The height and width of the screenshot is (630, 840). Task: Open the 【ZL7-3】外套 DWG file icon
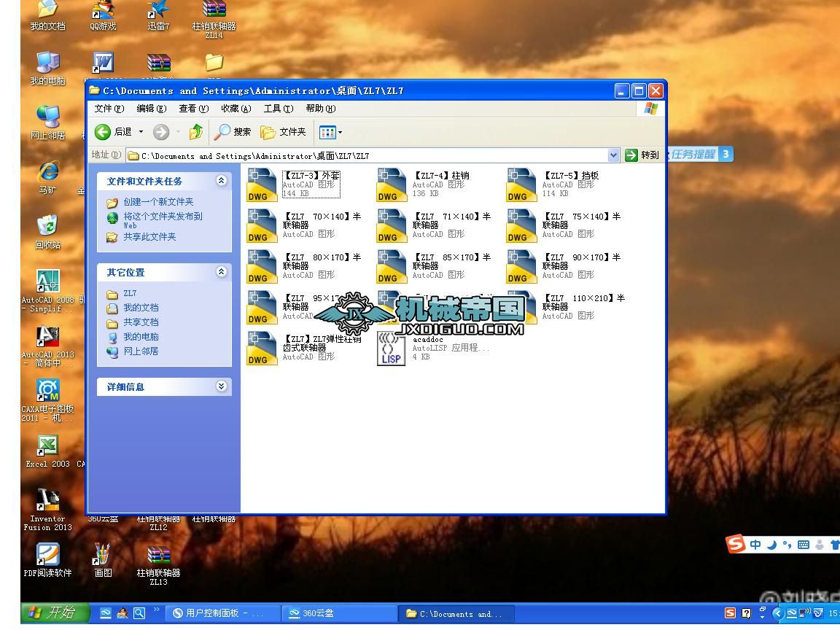pyautogui.click(x=262, y=184)
